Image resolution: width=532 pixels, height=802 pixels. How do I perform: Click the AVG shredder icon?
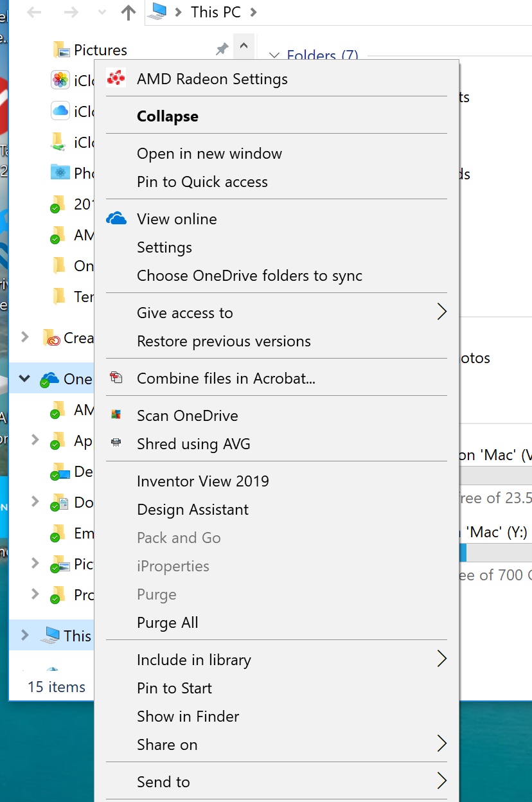pyautogui.click(x=118, y=443)
